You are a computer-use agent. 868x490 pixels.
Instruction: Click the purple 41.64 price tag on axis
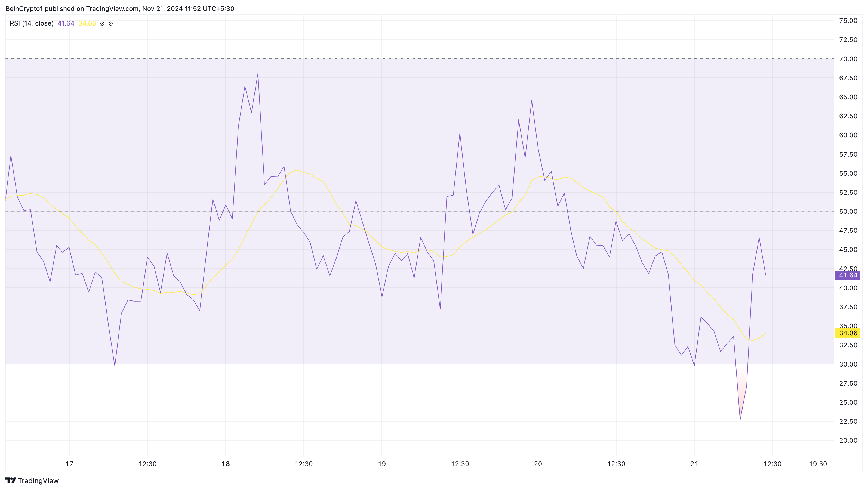point(847,275)
